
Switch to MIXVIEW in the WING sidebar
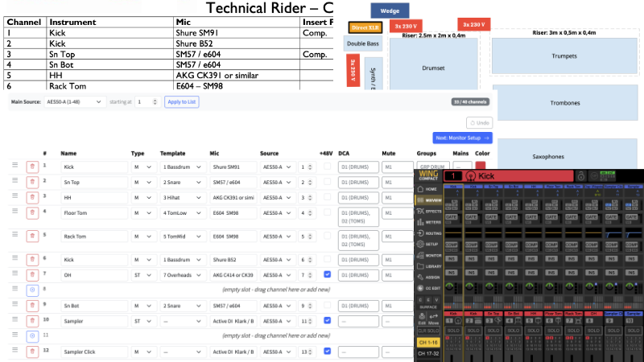click(429, 200)
